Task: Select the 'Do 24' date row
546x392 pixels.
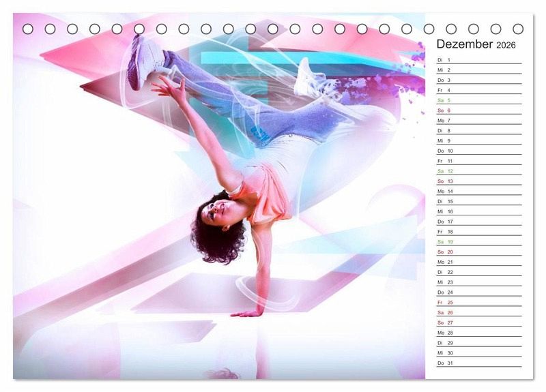Action: click(479, 292)
